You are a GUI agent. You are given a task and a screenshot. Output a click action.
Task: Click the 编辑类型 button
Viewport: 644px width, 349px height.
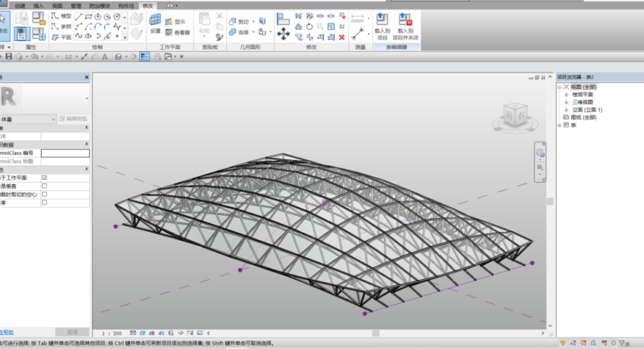click(x=74, y=119)
